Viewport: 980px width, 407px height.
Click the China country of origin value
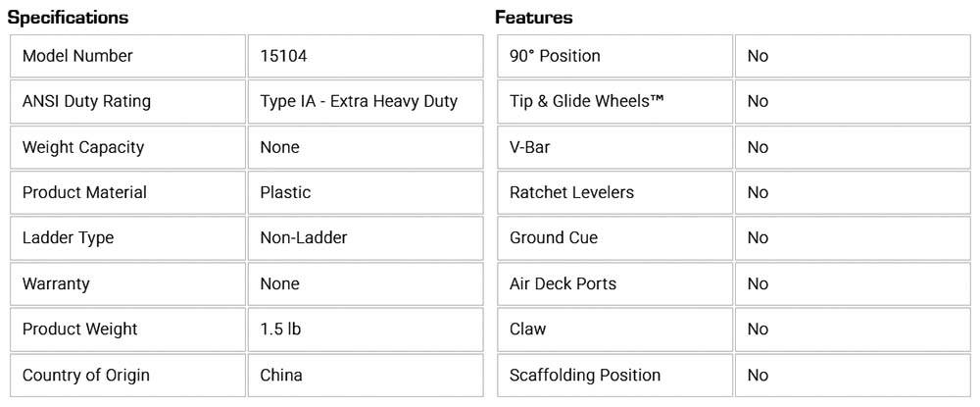[281, 375]
